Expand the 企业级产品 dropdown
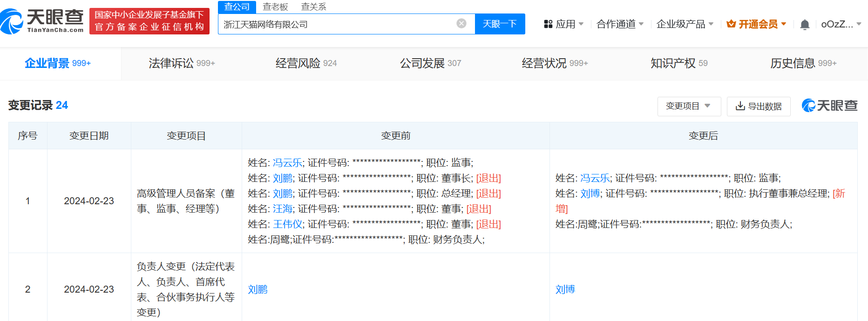 point(685,24)
